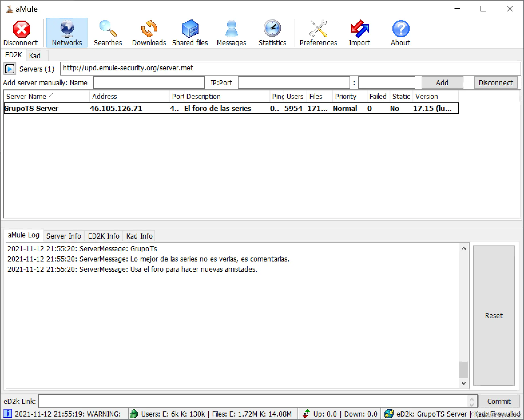Click the Import toolbar icon
This screenshot has width=524, height=420.
pos(360,33)
